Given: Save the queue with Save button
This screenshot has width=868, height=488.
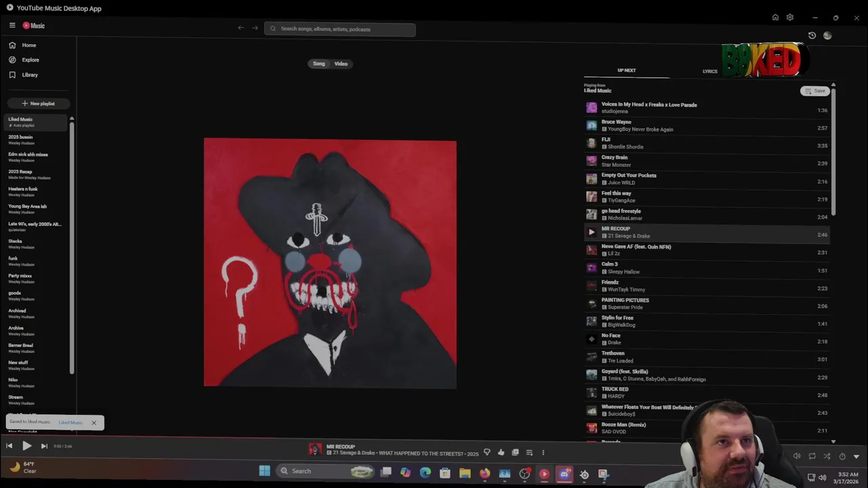Looking at the screenshot, I should pos(815,91).
